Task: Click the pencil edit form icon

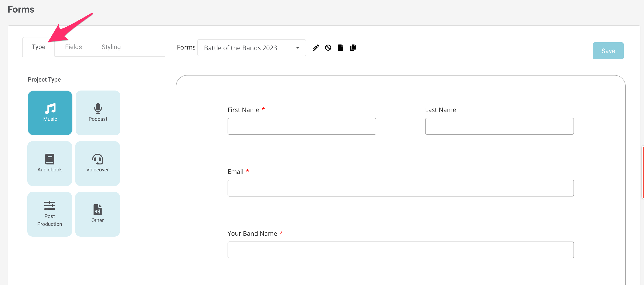Action: click(x=316, y=47)
